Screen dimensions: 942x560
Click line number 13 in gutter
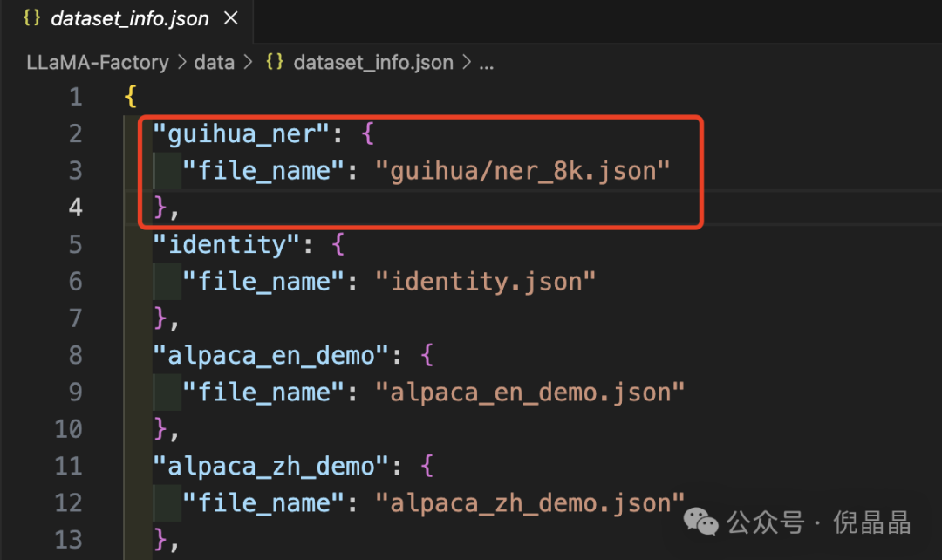coord(69,540)
